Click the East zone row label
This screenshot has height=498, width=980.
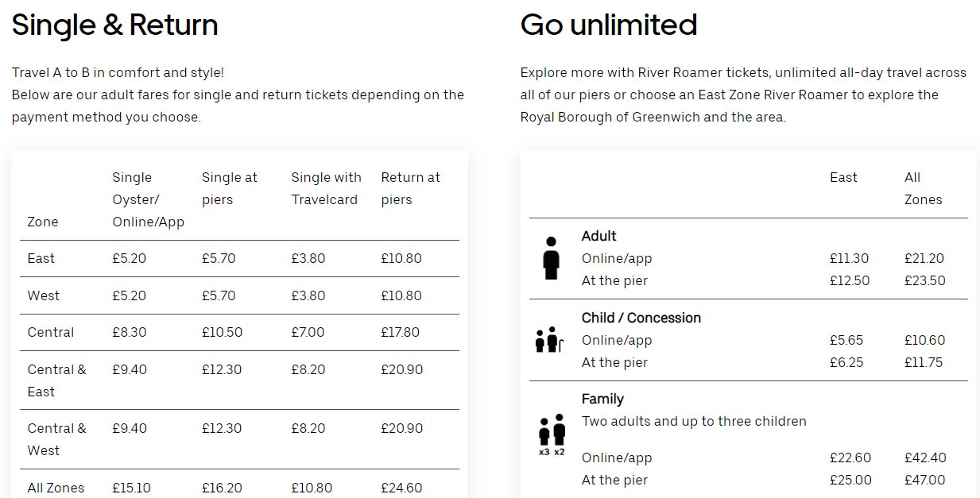(x=41, y=258)
